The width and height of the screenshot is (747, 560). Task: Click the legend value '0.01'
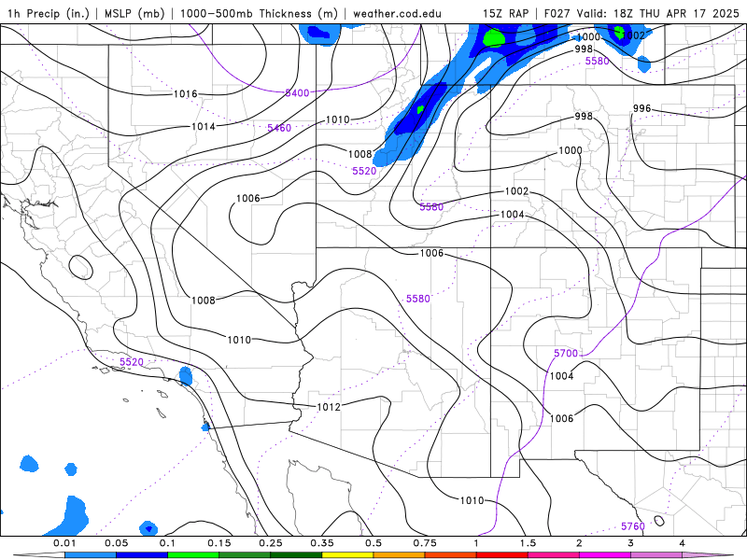coord(64,543)
